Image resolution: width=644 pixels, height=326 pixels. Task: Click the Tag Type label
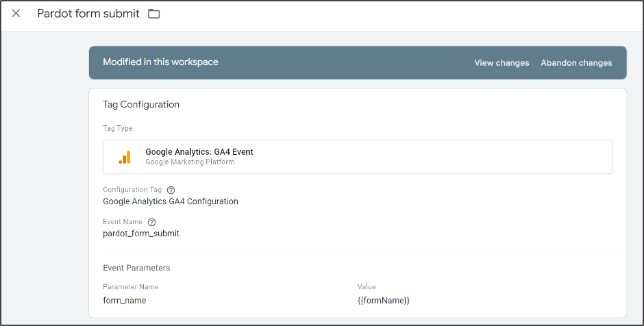coord(117,128)
